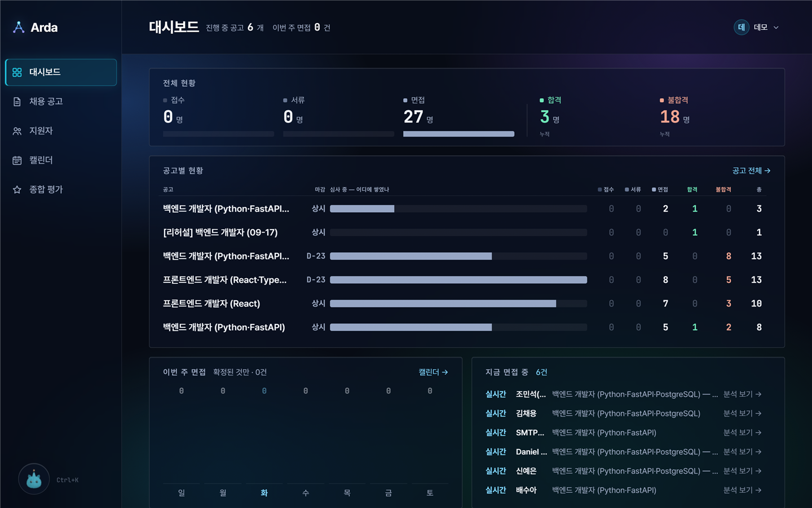Select 화 day column in weekly interviews
The image size is (812, 508).
coord(264,441)
